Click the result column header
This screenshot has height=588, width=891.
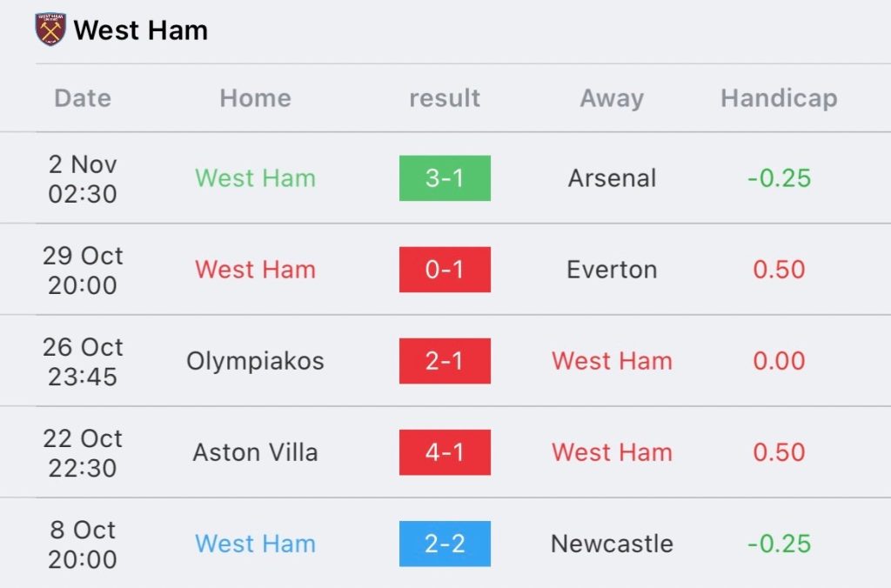pos(445,98)
